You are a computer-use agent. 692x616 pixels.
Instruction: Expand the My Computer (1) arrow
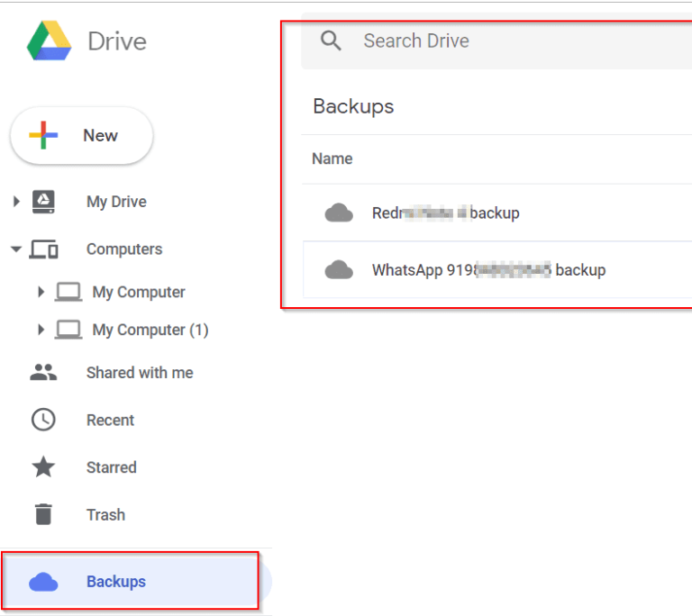pyautogui.click(x=41, y=330)
